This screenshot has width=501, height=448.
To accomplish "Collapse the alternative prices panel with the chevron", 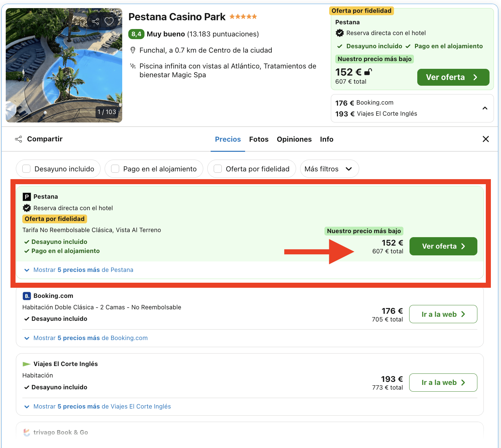I will [x=485, y=108].
